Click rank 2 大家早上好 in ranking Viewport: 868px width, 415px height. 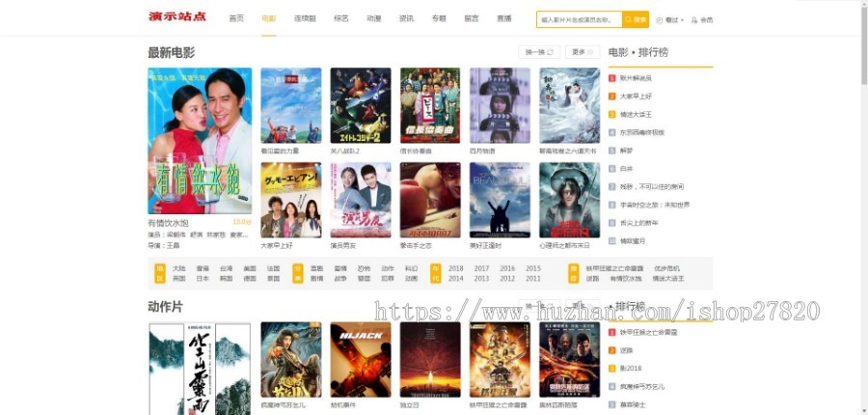[x=636, y=97]
